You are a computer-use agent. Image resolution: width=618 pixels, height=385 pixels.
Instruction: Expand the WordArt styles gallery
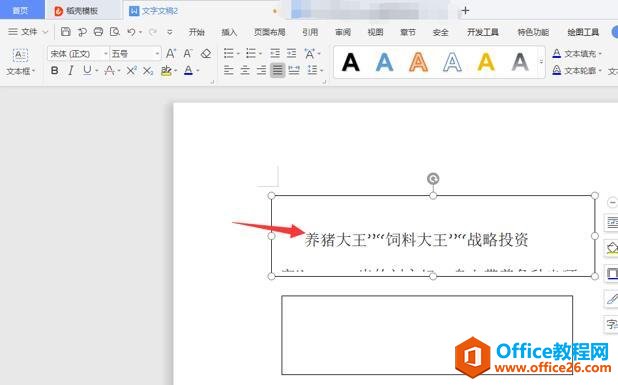point(541,62)
